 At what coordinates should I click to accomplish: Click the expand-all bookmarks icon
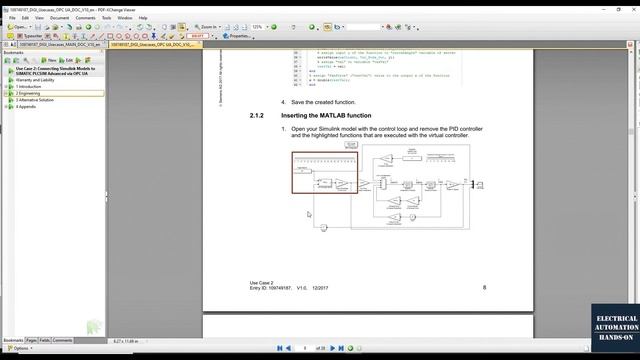tap(7, 60)
